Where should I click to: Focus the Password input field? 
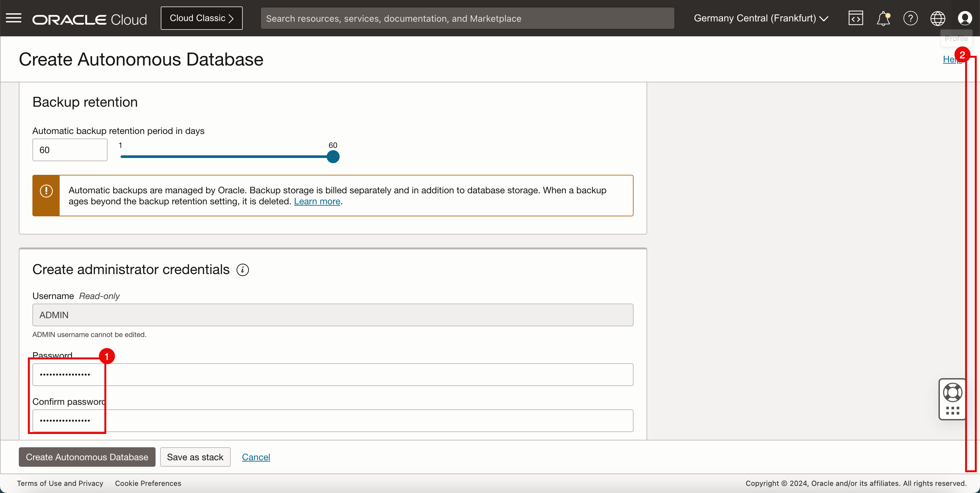pos(332,375)
